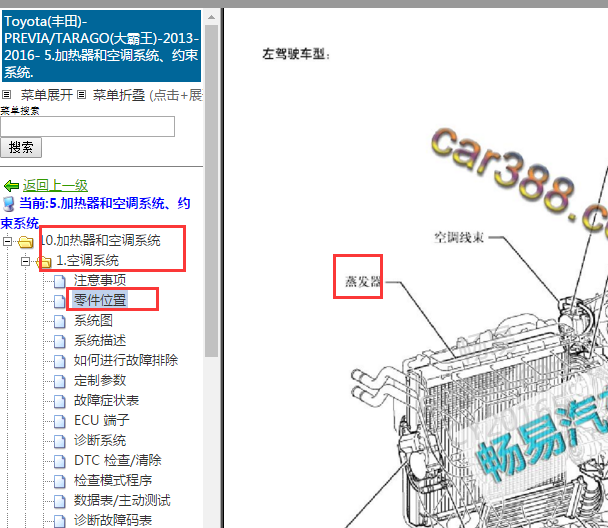The width and height of the screenshot is (608, 528).
Task: Collapse the 10.加热器和空调系统 folder
Action: [7, 241]
